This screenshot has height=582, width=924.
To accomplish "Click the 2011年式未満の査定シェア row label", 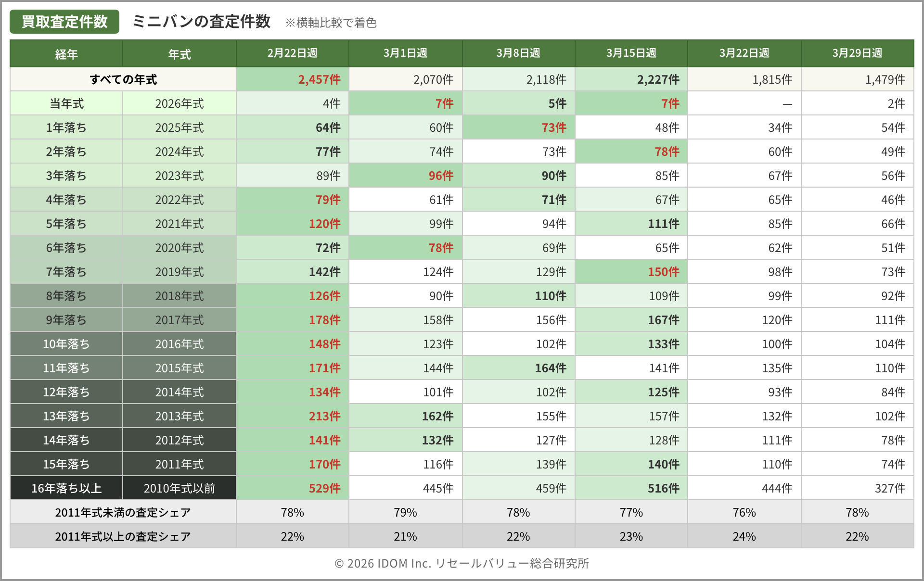I will coord(123,512).
